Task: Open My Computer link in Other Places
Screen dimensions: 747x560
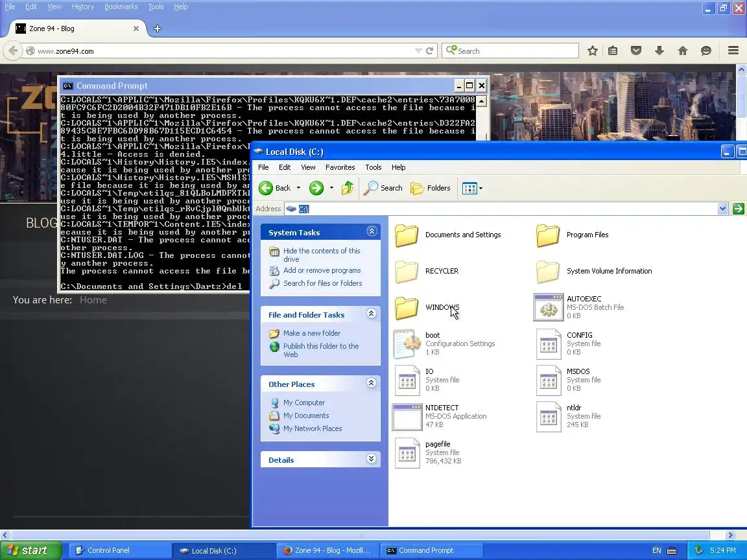Action: click(x=297, y=403)
